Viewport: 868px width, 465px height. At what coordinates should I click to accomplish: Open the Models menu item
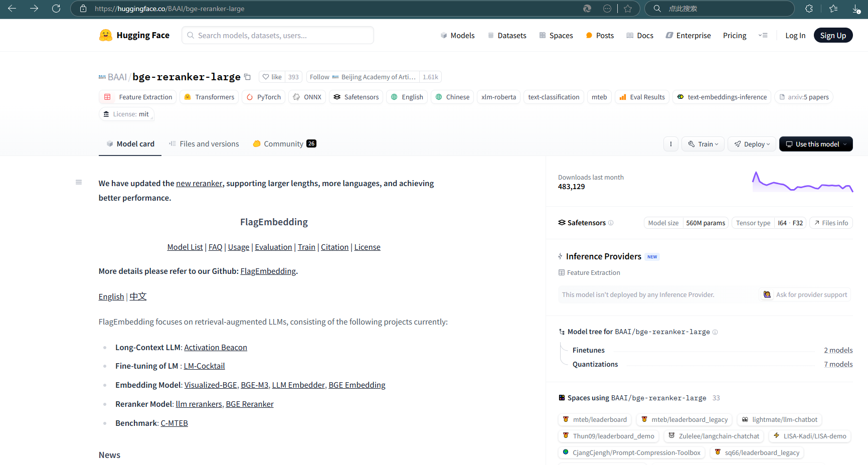pyautogui.click(x=457, y=35)
